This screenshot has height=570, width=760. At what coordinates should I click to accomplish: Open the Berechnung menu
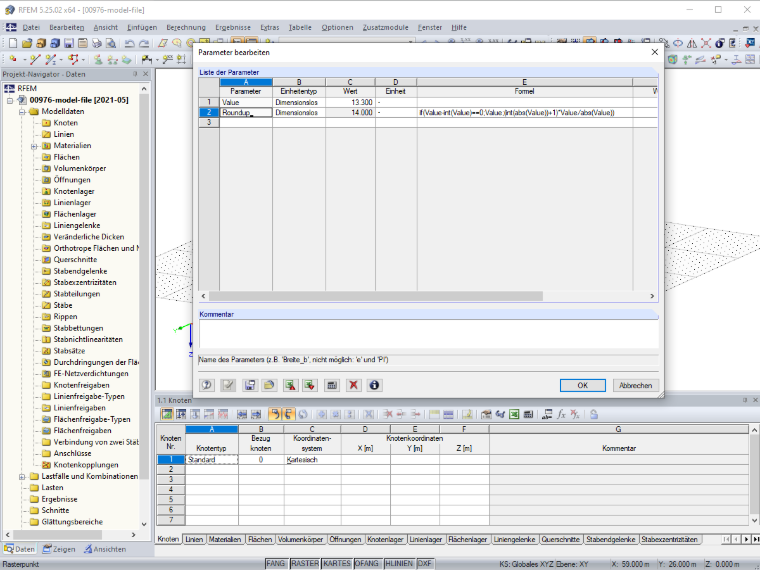186,28
